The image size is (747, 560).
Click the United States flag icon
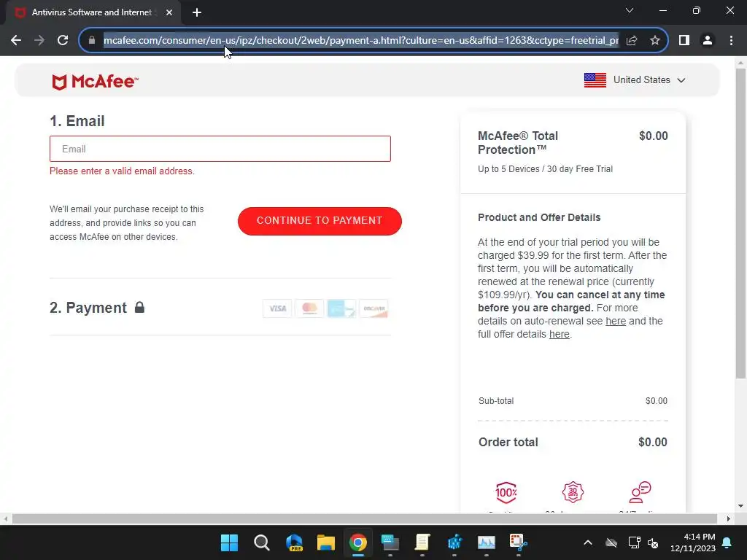pyautogui.click(x=595, y=80)
